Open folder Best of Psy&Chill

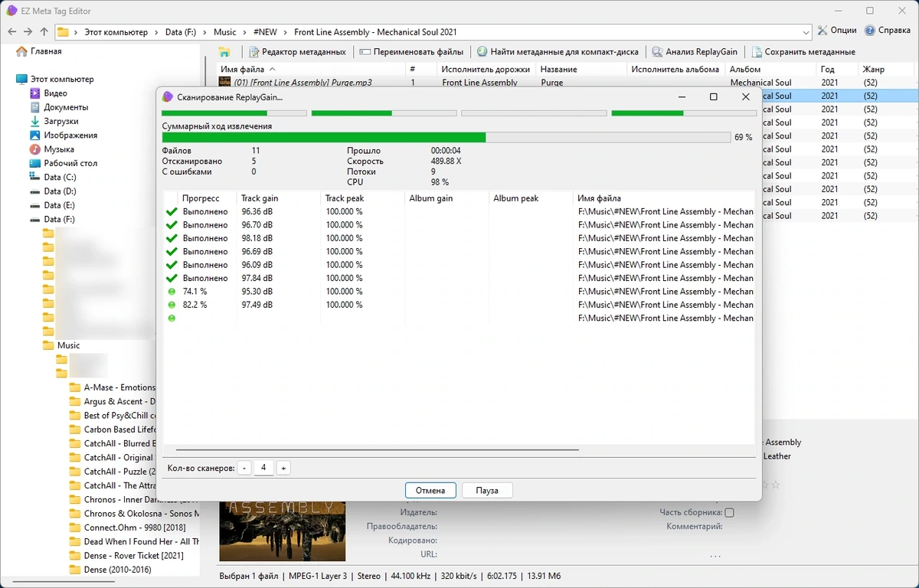[113, 416]
